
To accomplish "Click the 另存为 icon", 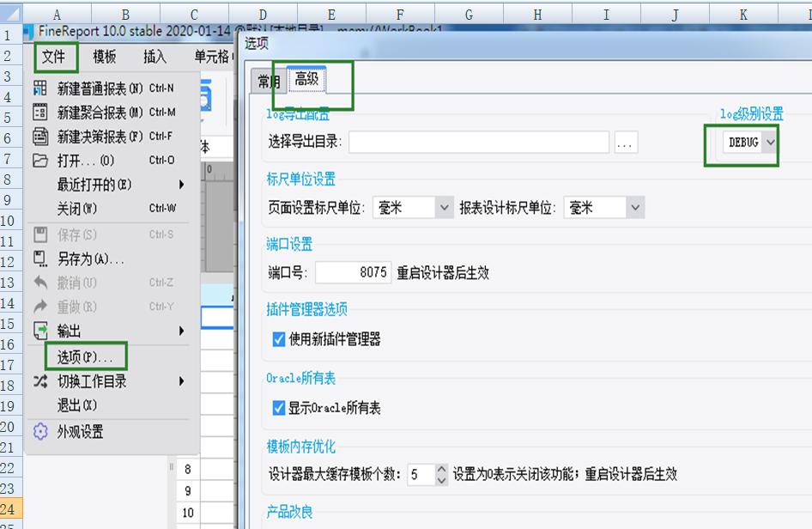I will [x=40, y=258].
